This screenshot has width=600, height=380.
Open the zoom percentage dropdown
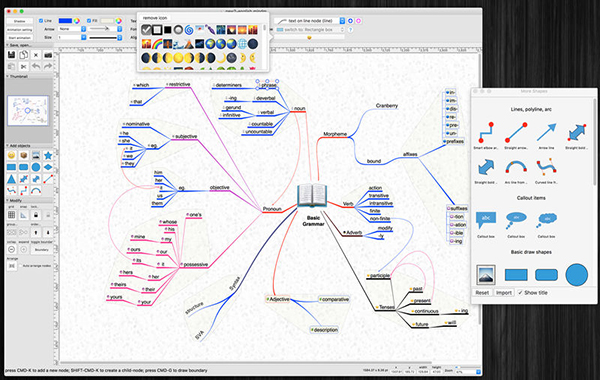[x=468, y=371]
